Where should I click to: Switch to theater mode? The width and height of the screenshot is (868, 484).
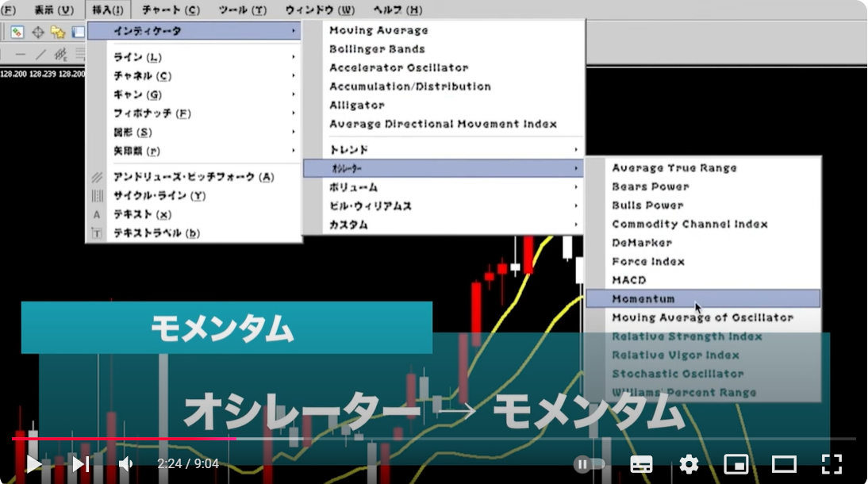click(784, 464)
